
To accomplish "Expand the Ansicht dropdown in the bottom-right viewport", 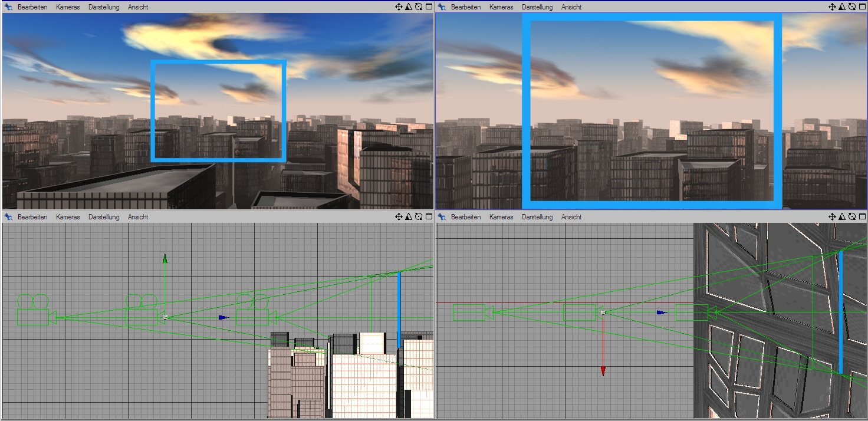I will pos(571,217).
